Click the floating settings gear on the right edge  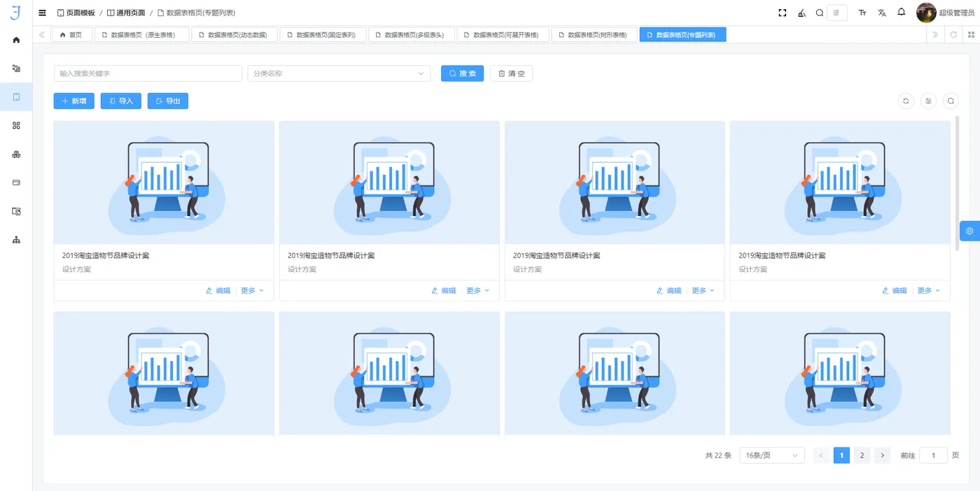(x=969, y=231)
